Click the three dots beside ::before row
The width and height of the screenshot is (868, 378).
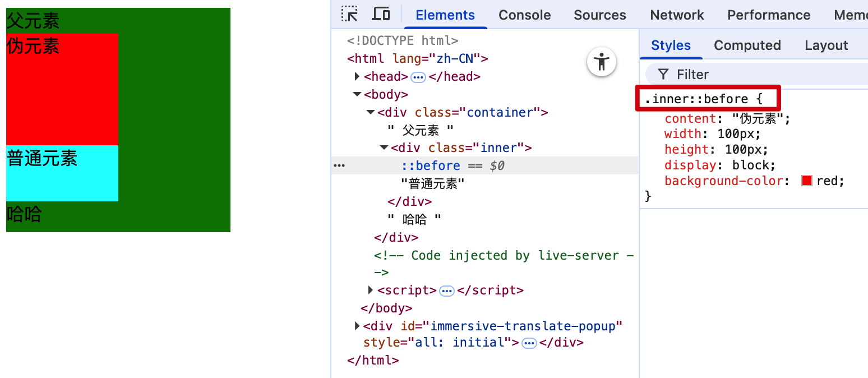339,165
